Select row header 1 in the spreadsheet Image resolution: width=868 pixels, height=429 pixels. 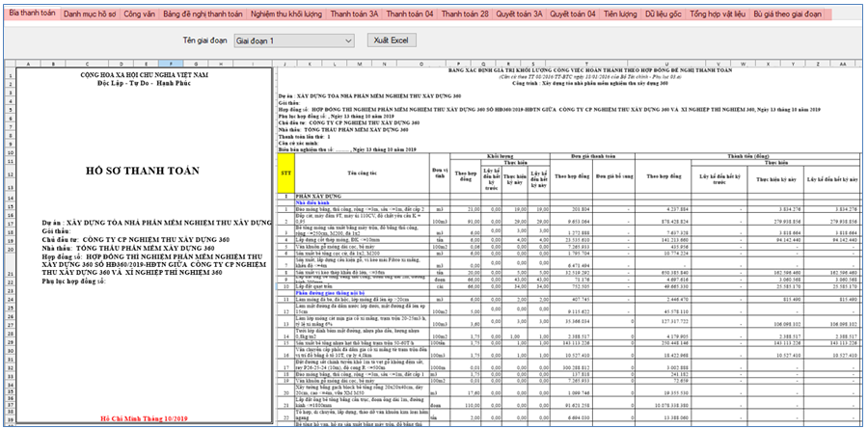point(10,73)
